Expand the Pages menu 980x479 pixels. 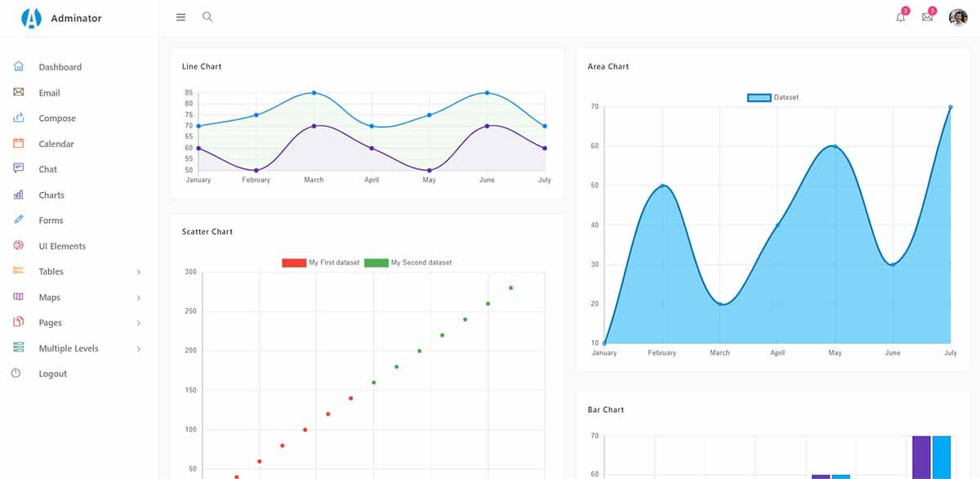49,322
